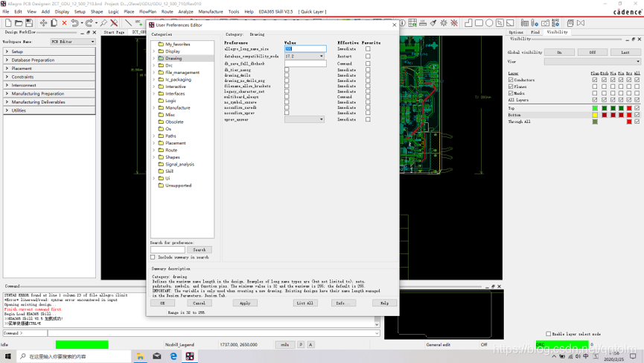Image resolution: width=644 pixels, height=363 pixels.
Task: Open Microsoft Edge from the taskbar
Action: click(x=173, y=356)
